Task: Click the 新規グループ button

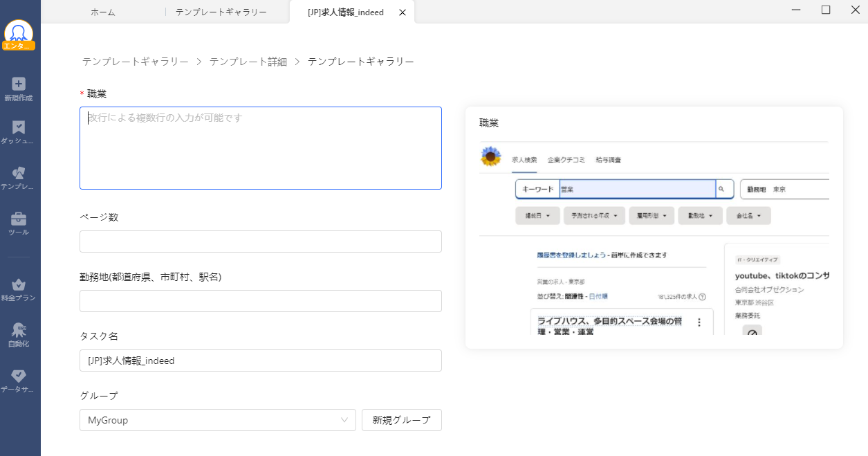Action: tap(401, 420)
